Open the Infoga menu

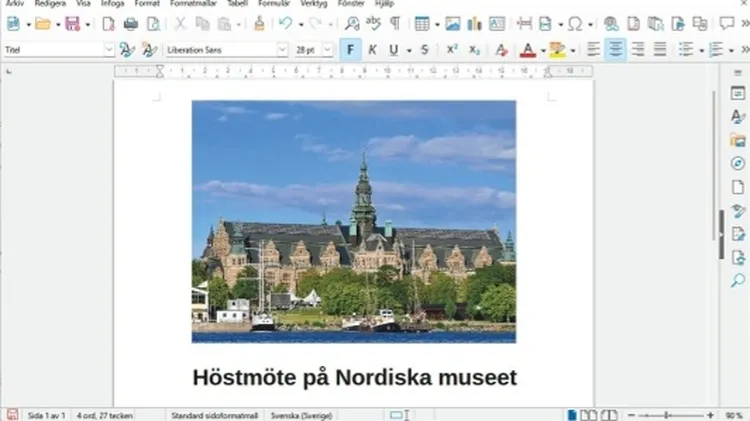point(113,4)
